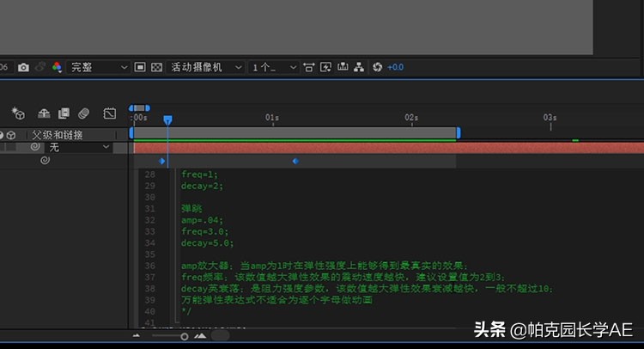Open the 活动摄像机 camera dropdown
The width and height of the screenshot is (644, 349).
coord(206,67)
